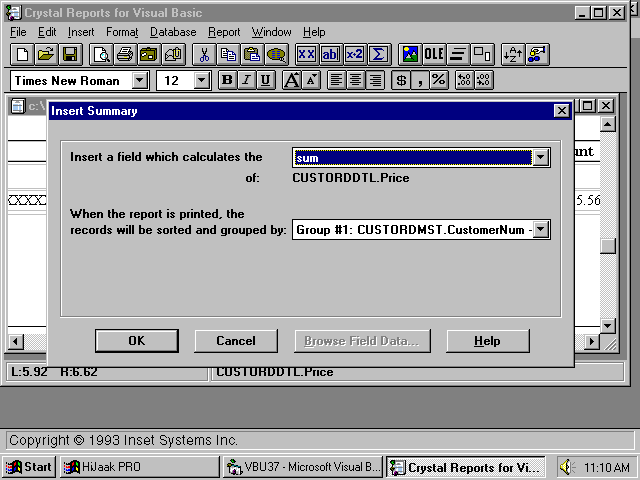Toggle Underline formatting button
The image size is (640, 480).
click(265, 80)
